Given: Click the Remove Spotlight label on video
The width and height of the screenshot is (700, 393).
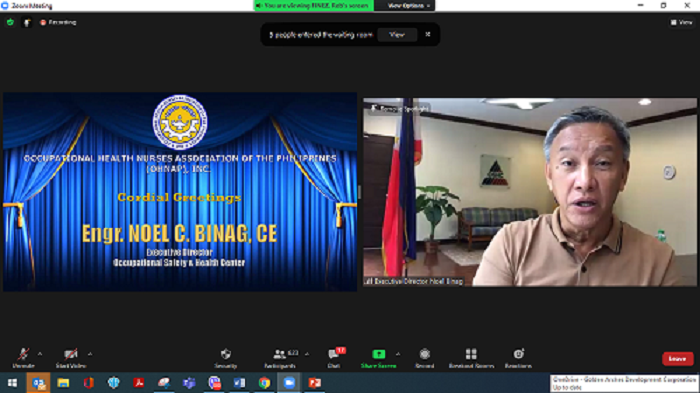Looking at the screenshot, I should 400,108.
